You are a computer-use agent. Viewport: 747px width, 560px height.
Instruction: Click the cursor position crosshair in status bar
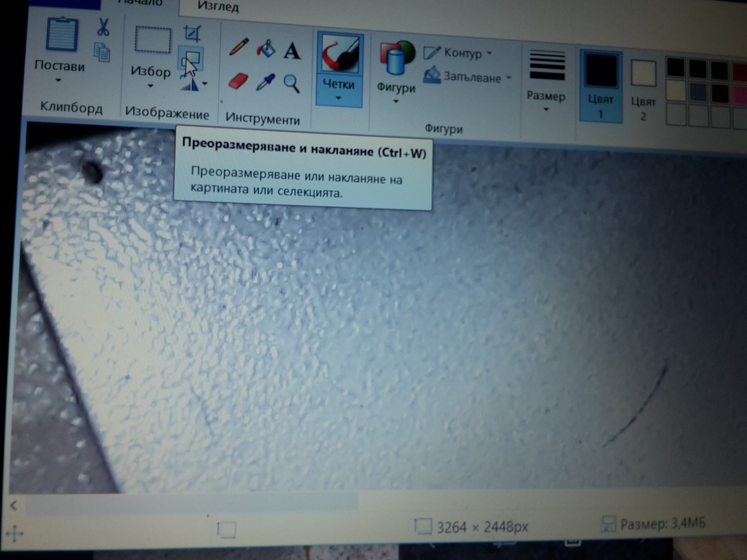click(x=15, y=534)
